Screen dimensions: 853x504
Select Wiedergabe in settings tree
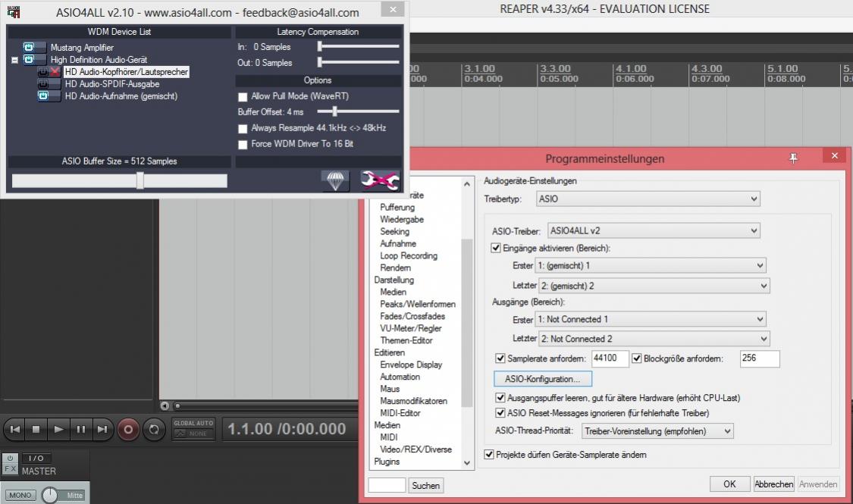(x=401, y=219)
